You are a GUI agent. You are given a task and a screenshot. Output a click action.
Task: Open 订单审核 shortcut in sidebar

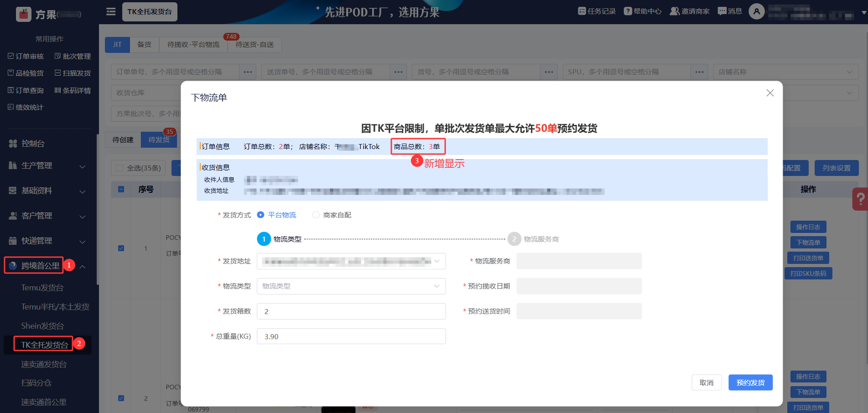click(x=26, y=56)
